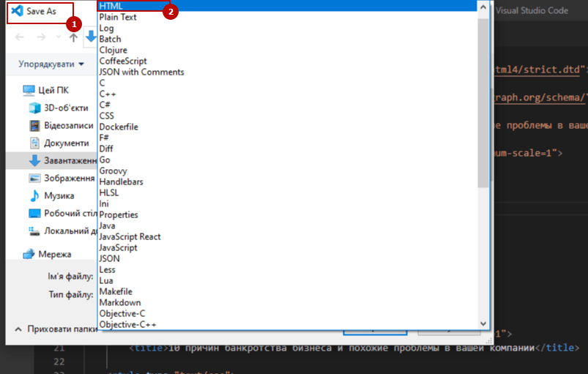The width and height of the screenshot is (588, 374).
Task: Pick HLSL from the list
Action: (x=287, y=192)
